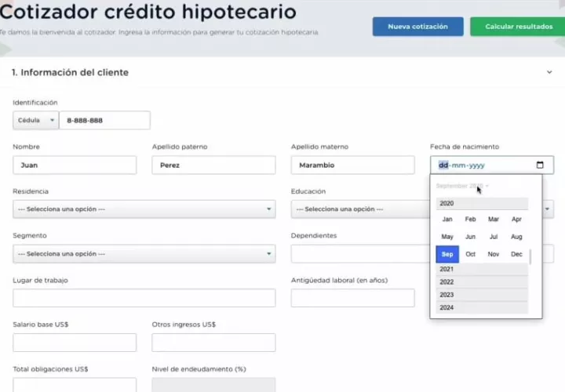Select May in the month grid
This screenshot has width=565, height=392.
pyautogui.click(x=447, y=237)
